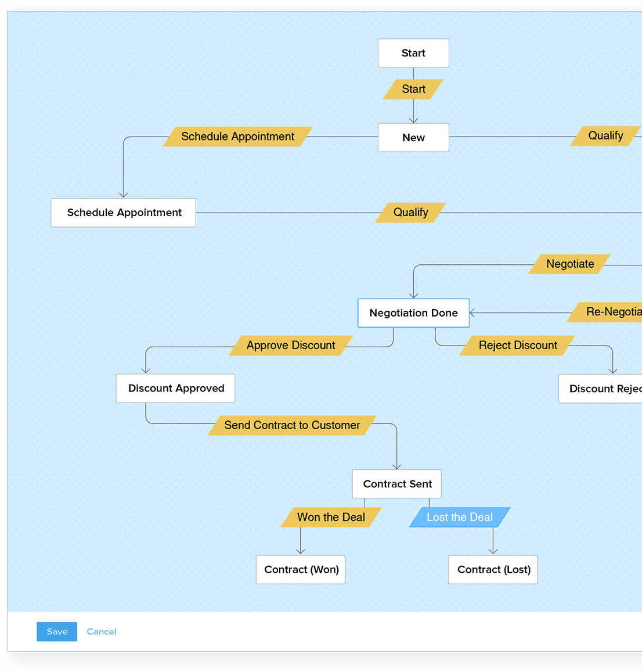Click the Qualify transition after Schedule Appointment

[411, 213]
